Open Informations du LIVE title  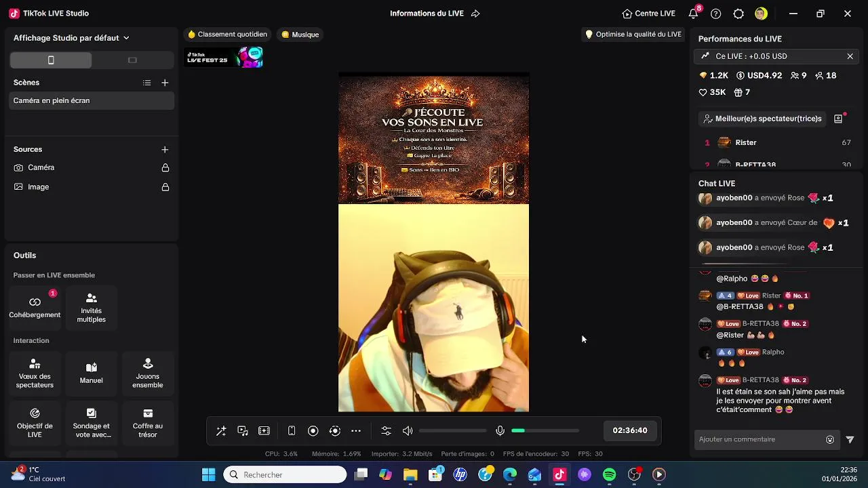pos(427,14)
